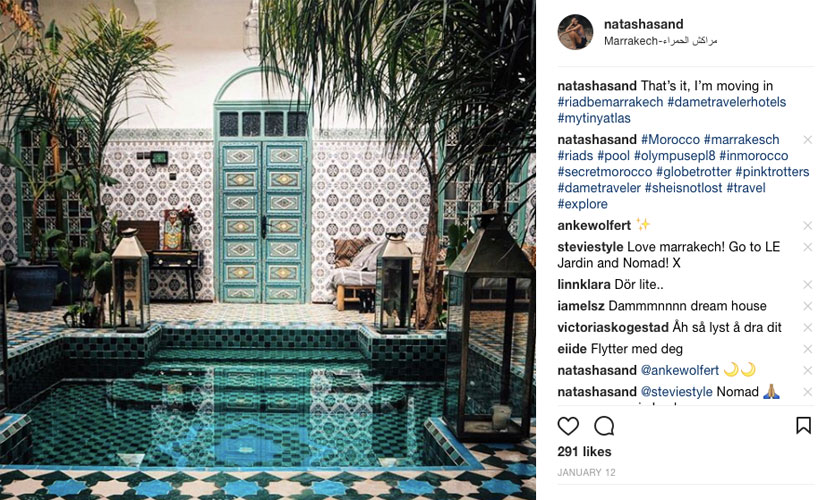Open natashasand's profile picture
Screen dimensions: 835x500
point(575,32)
